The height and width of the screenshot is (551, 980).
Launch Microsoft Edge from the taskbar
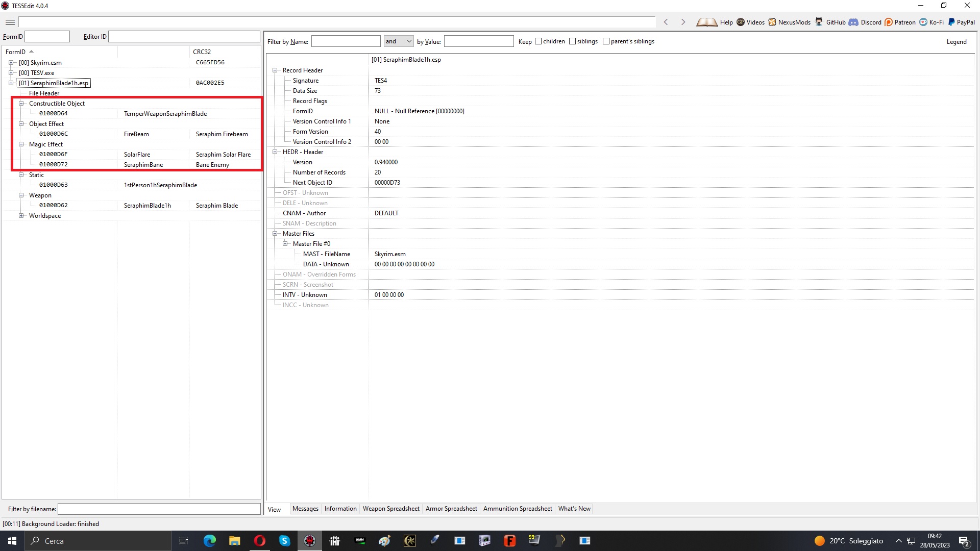[209, 541]
